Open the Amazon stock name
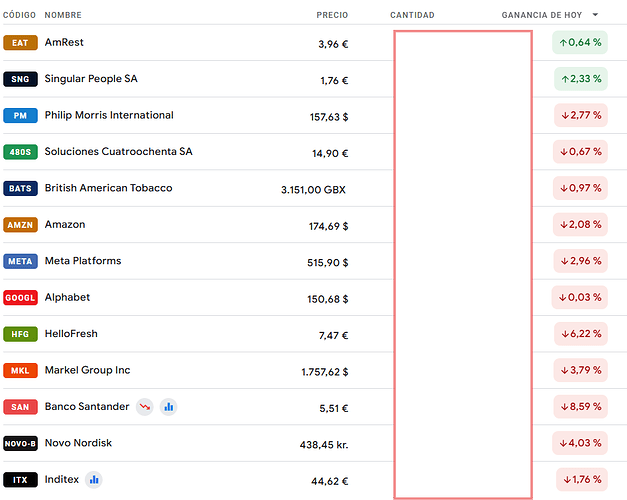This screenshot has width=627, height=500. coord(65,224)
